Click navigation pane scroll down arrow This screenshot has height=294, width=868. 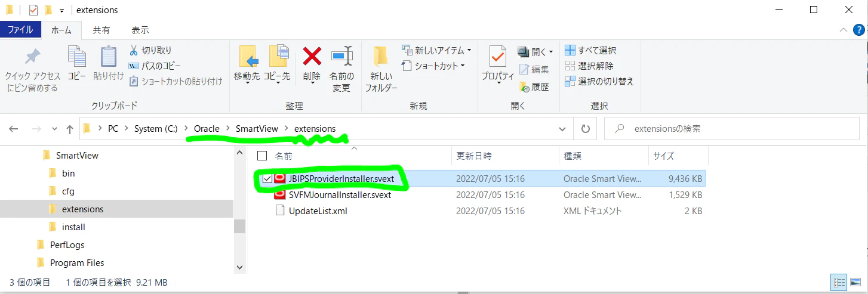(240, 267)
